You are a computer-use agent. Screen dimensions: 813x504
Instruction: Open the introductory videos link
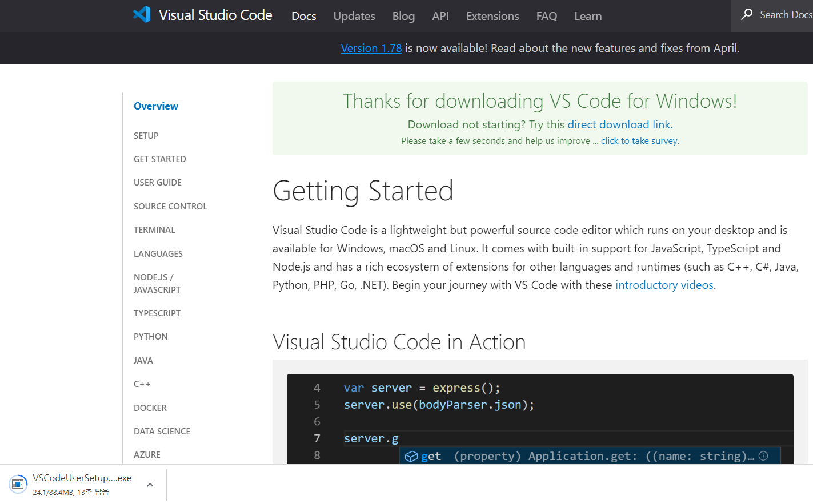pyautogui.click(x=664, y=285)
